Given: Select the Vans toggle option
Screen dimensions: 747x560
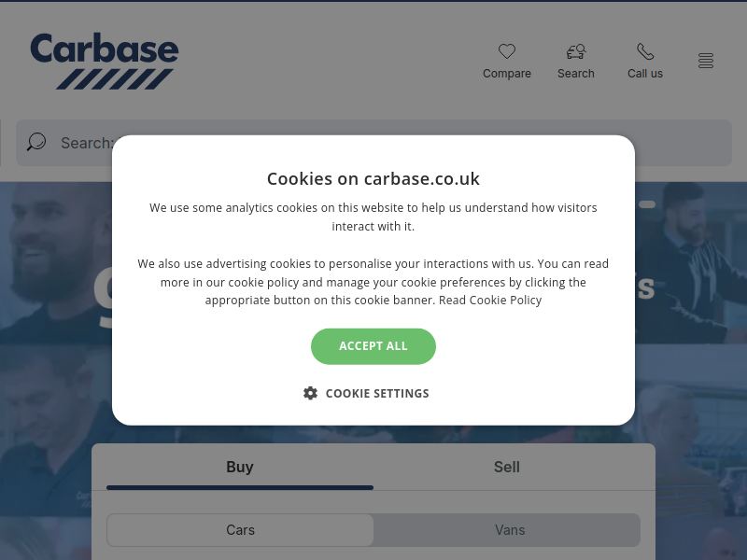Looking at the screenshot, I should click(509, 530).
